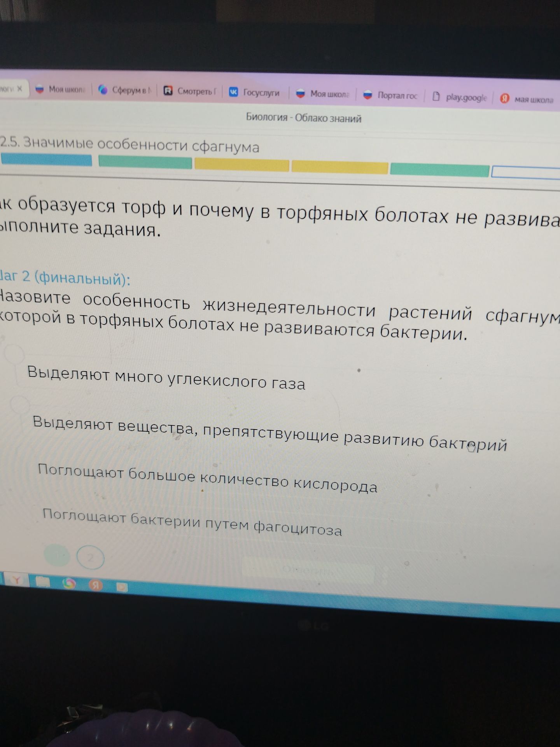The width and height of the screenshot is (560, 747).
Task: Pick 'Поглощают большое количество кислорода' option
Action: click(x=207, y=478)
